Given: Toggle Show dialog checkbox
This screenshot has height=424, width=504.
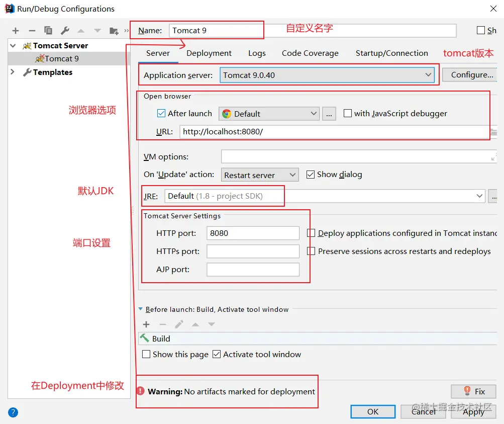Looking at the screenshot, I should (310, 175).
